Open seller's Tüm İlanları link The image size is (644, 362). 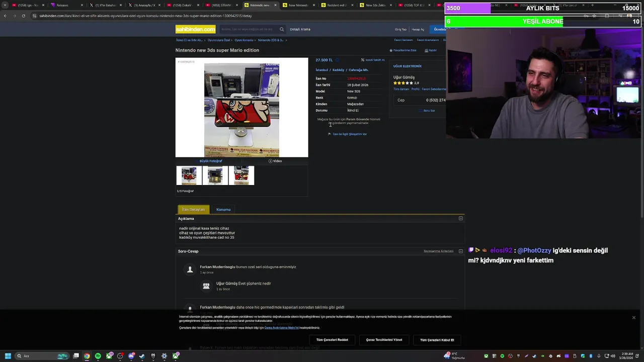point(401,89)
